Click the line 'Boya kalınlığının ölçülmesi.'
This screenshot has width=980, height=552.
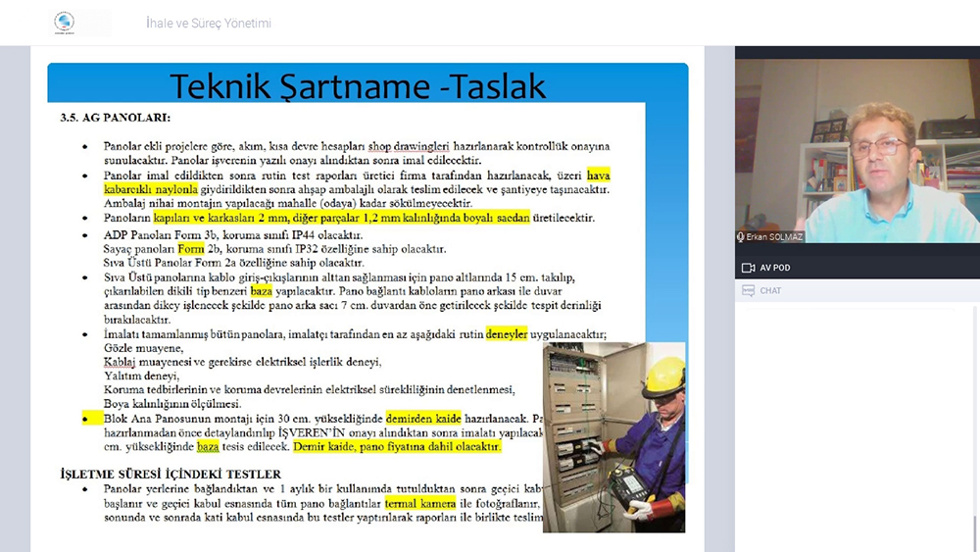point(172,404)
